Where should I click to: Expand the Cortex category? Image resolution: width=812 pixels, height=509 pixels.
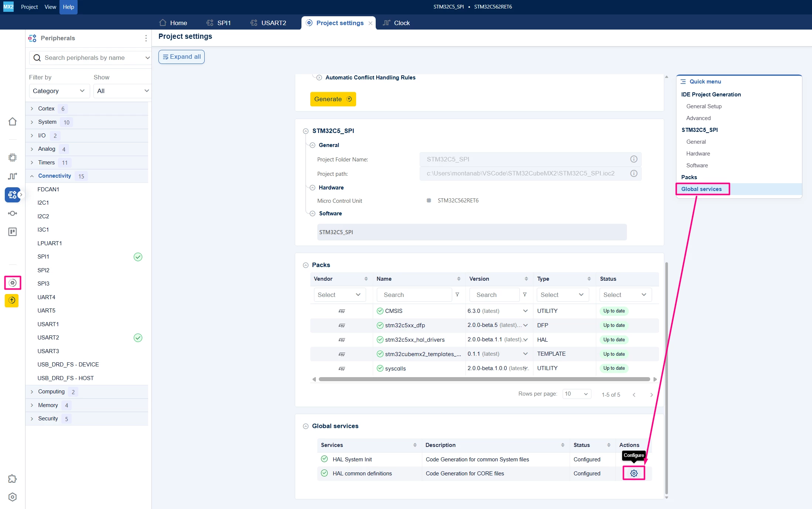point(32,109)
